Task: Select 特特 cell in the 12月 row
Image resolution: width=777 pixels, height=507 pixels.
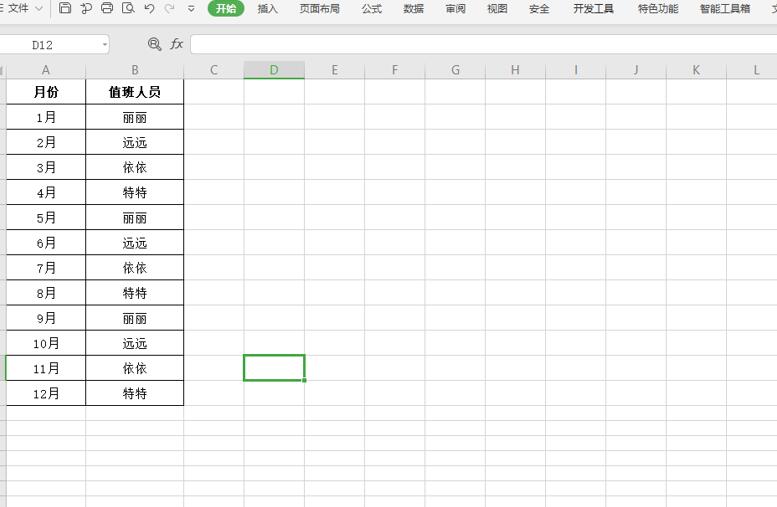Action: pos(134,394)
